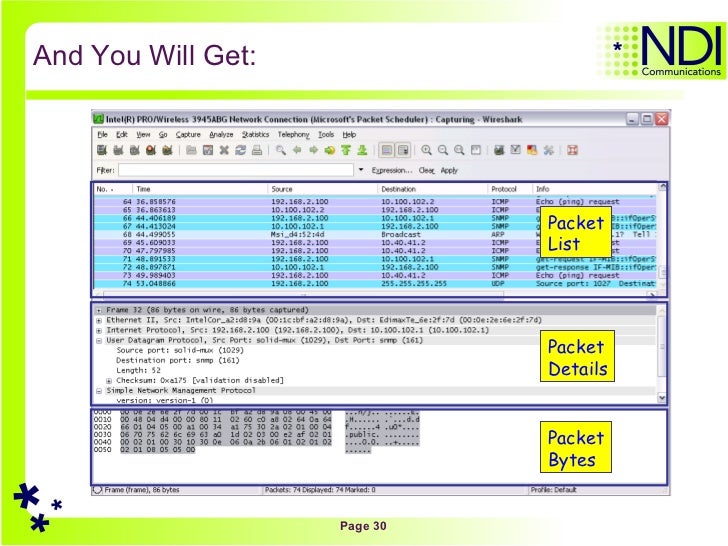
Task: Open the Edit menu
Action: (x=122, y=135)
